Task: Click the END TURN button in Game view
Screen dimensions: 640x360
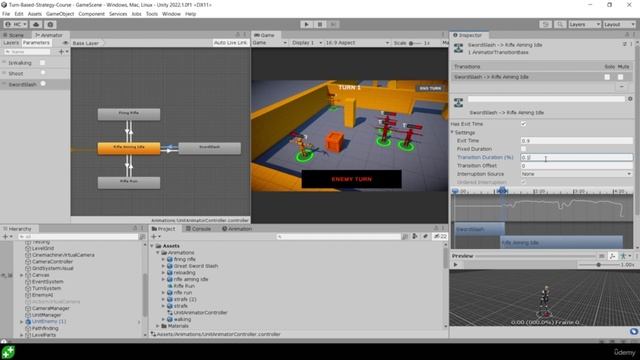Action: (430, 88)
